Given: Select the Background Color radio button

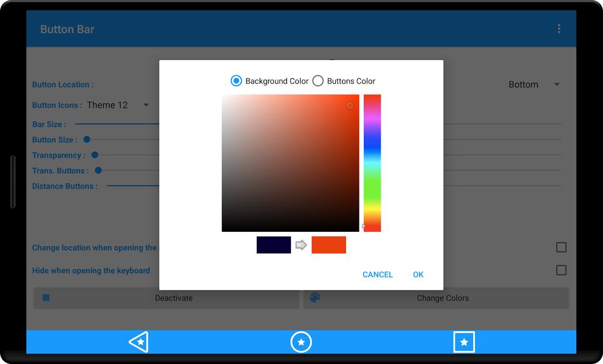Looking at the screenshot, I should (236, 81).
